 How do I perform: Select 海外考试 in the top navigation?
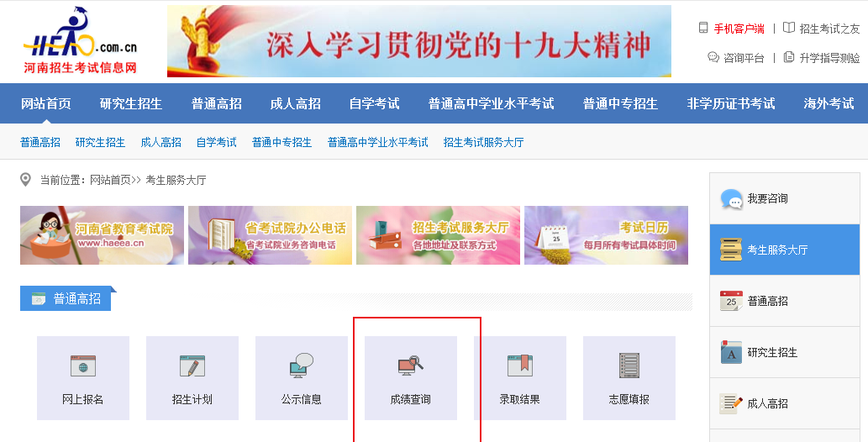(829, 103)
